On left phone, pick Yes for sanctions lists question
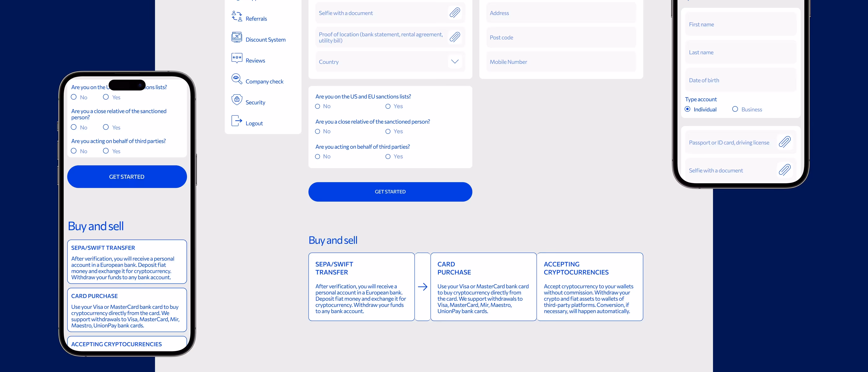868x372 pixels. tap(106, 97)
